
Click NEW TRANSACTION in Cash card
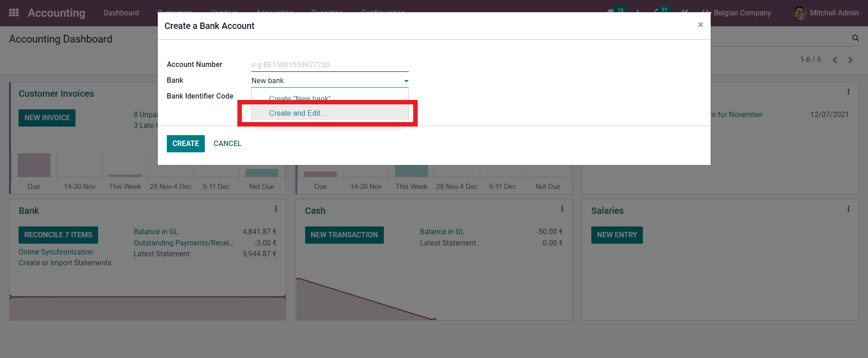click(x=344, y=235)
